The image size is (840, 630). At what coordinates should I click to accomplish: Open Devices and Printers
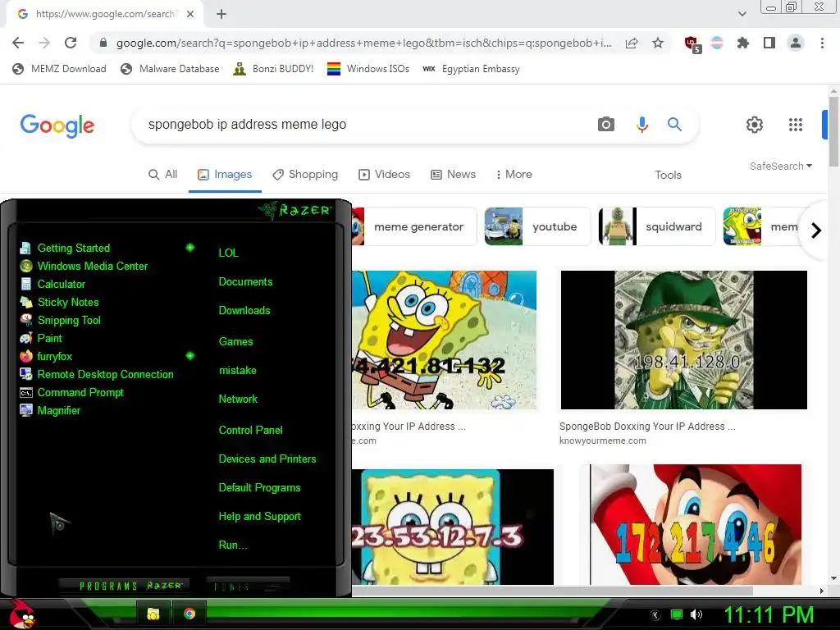pyautogui.click(x=267, y=459)
